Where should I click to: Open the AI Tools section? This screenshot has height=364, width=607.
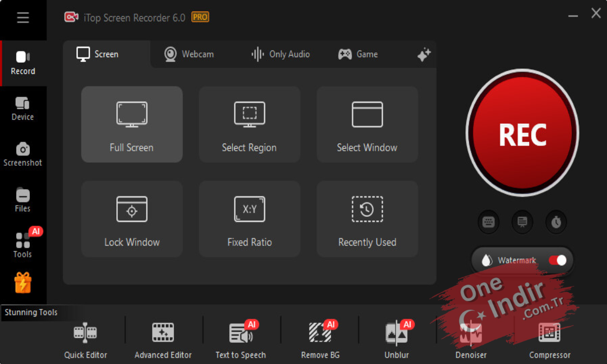point(23,246)
